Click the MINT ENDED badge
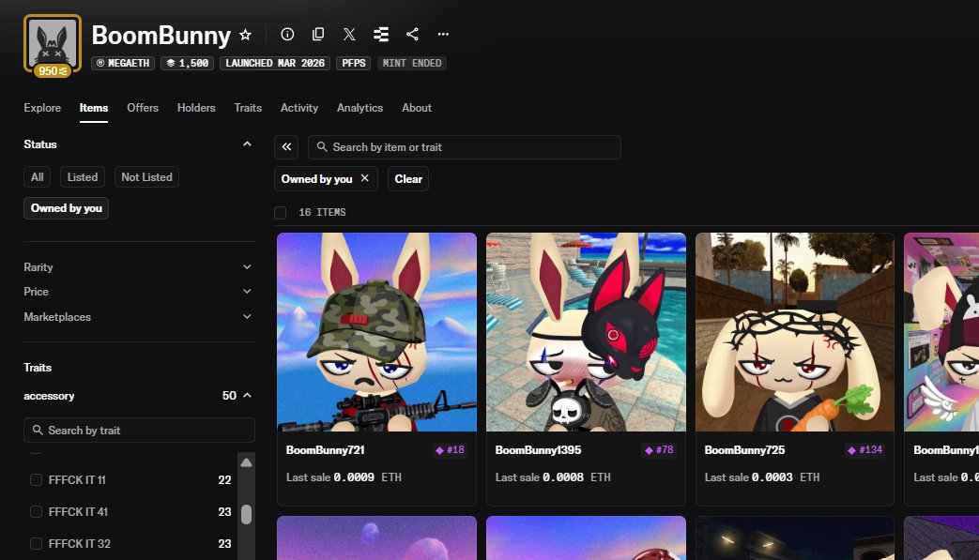This screenshot has width=979, height=560. click(x=411, y=63)
